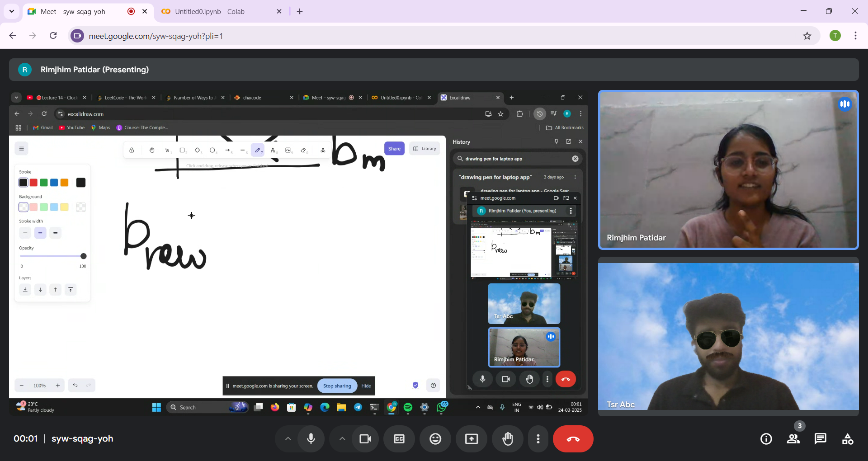Viewport: 868px width, 461px height.
Task: Bookmark this page with the star icon
Action: pos(807,36)
